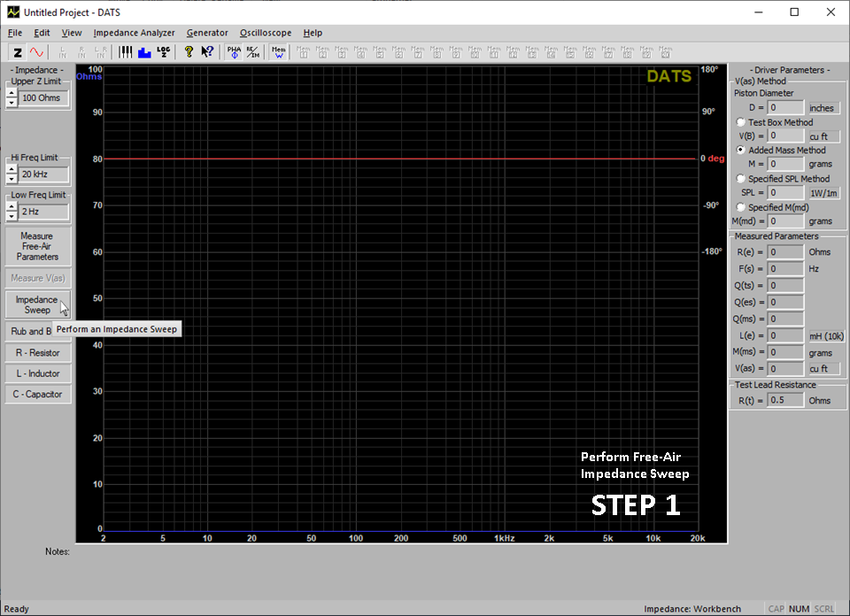Click Measure Free-Air Parameters button
The height and width of the screenshot is (616, 850).
37,247
